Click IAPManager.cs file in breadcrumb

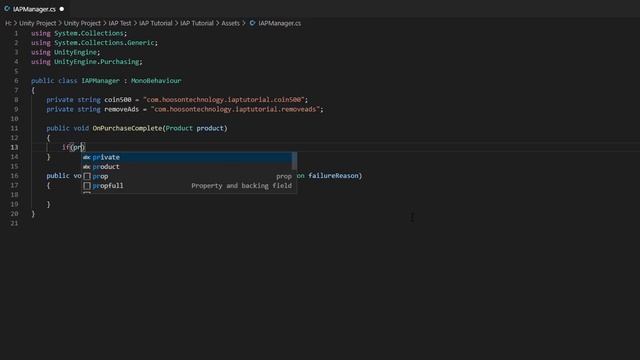click(x=280, y=23)
